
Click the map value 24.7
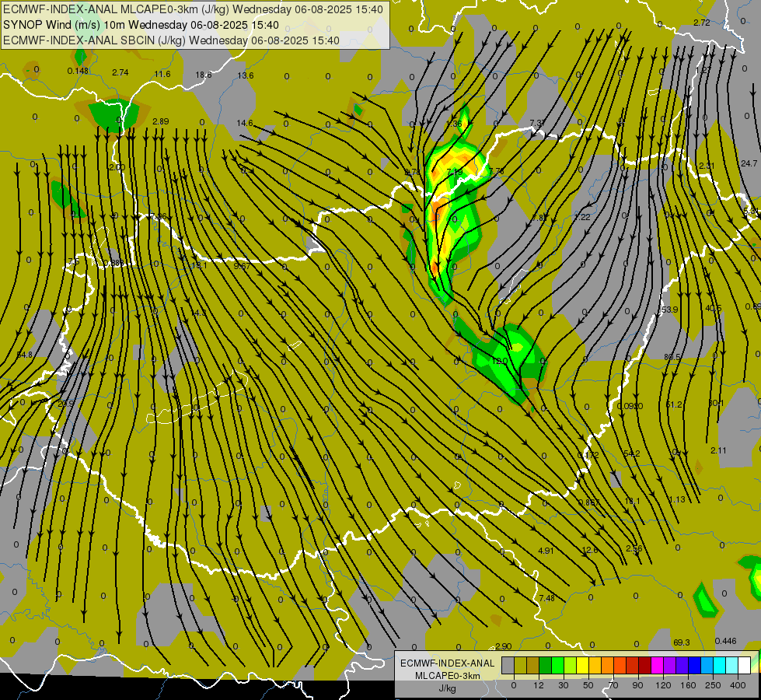tap(749, 163)
